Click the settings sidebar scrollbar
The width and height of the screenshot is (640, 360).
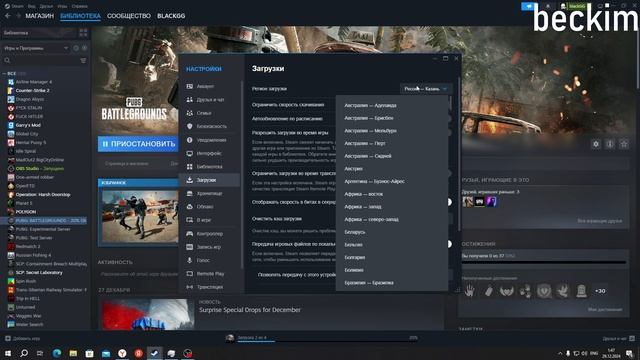[x=242, y=176]
